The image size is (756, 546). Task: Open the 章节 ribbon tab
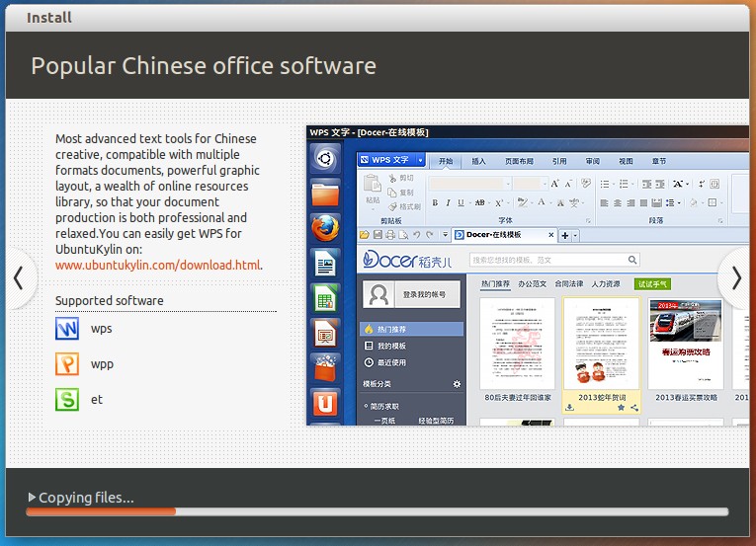point(659,161)
